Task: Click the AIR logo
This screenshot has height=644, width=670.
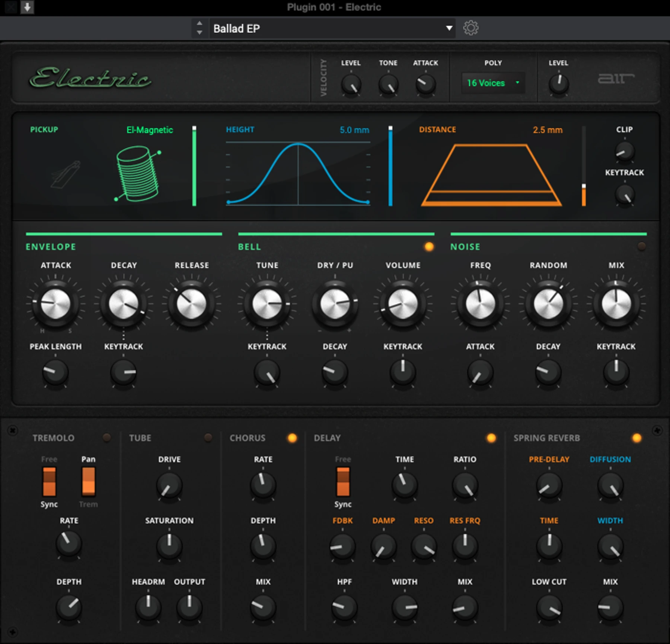Action: [616, 79]
